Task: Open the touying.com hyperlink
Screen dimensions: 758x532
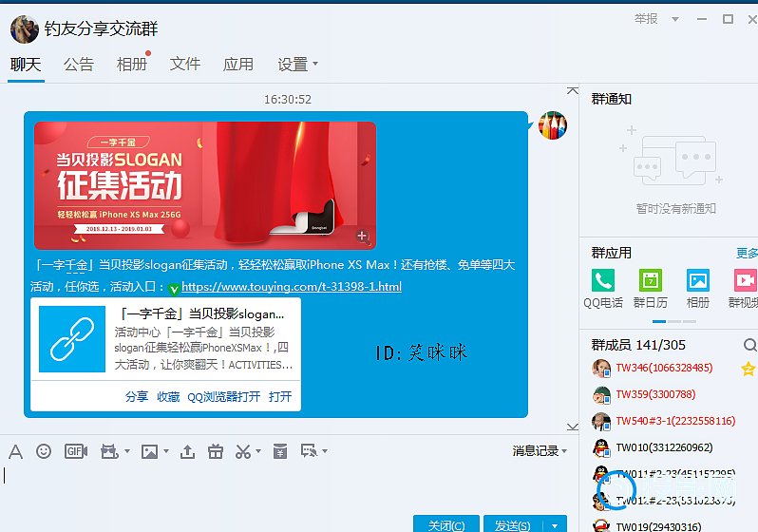Action: (292, 287)
